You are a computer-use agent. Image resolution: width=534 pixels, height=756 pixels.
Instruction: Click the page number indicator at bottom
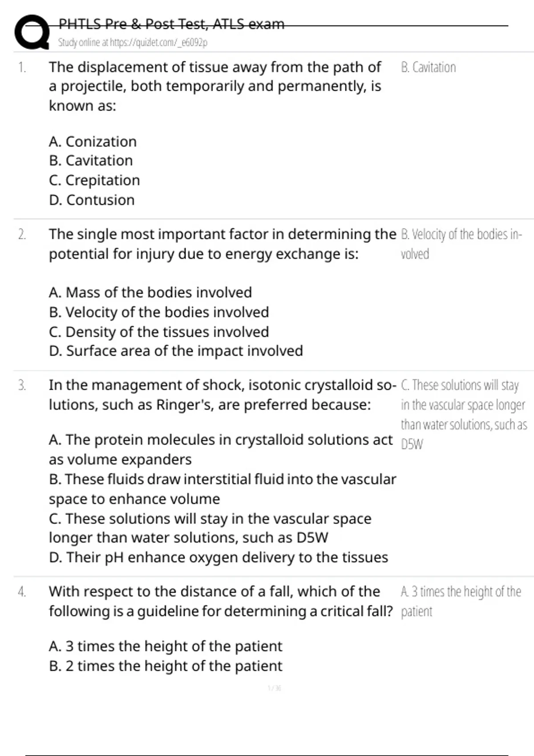pyautogui.click(x=275, y=688)
